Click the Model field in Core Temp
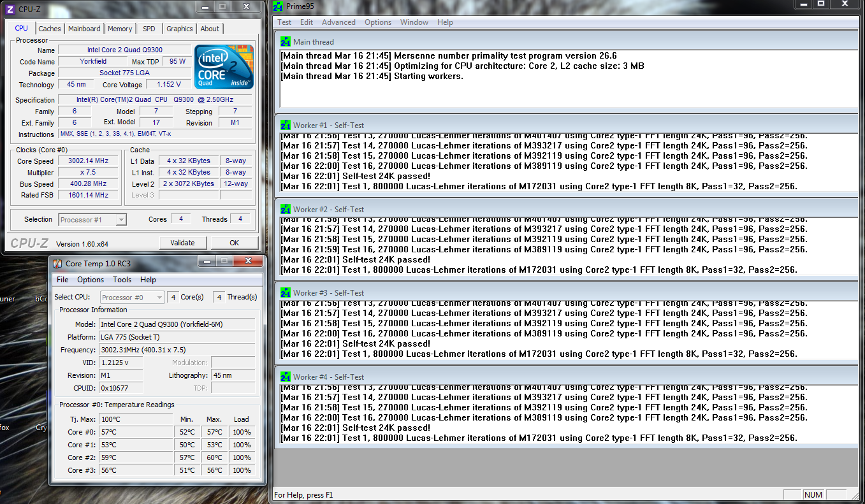Screen dimensions: 865x504 point(177,324)
